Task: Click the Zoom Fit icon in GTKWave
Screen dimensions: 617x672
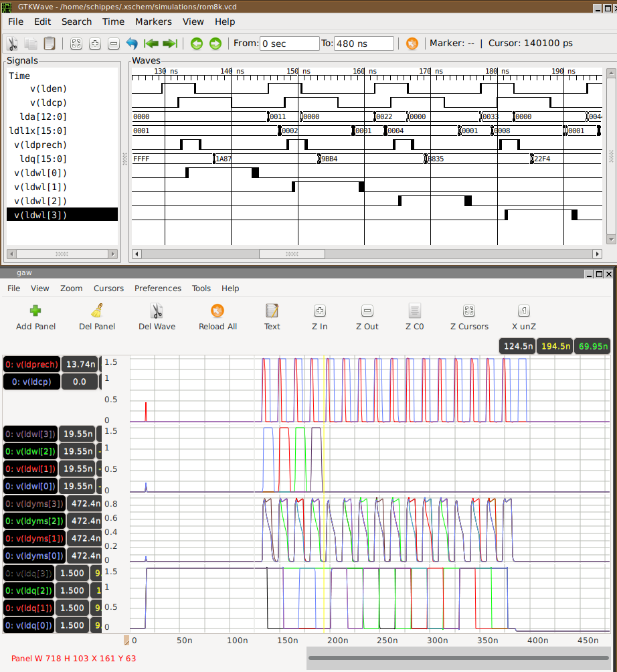Action: point(76,44)
